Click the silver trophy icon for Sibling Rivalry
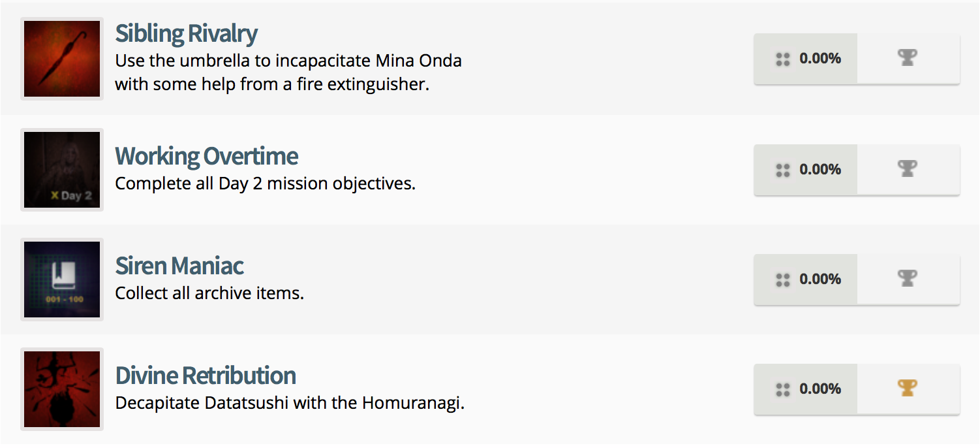Image resolution: width=980 pixels, height=448 pixels. pyautogui.click(x=907, y=59)
